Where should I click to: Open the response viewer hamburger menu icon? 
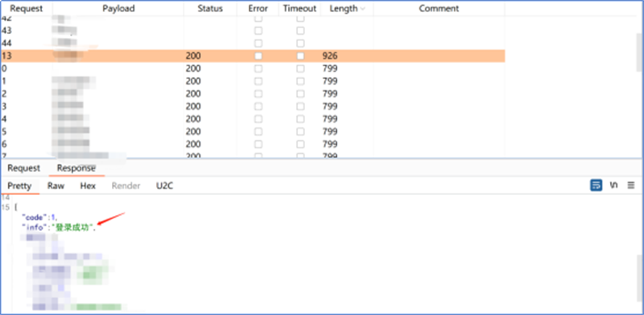tap(631, 185)
